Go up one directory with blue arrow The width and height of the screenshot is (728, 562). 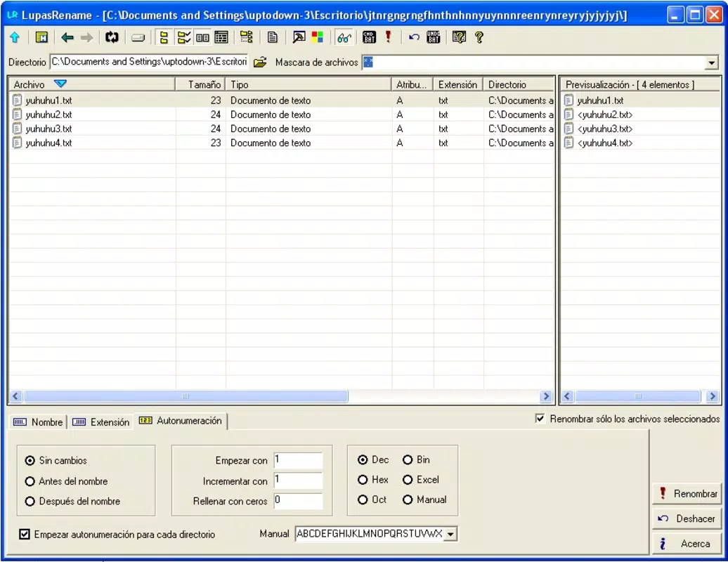click(15, 38)
